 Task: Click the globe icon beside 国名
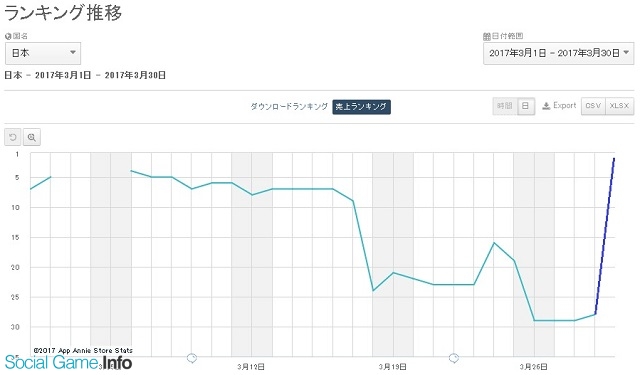(8, 37)
